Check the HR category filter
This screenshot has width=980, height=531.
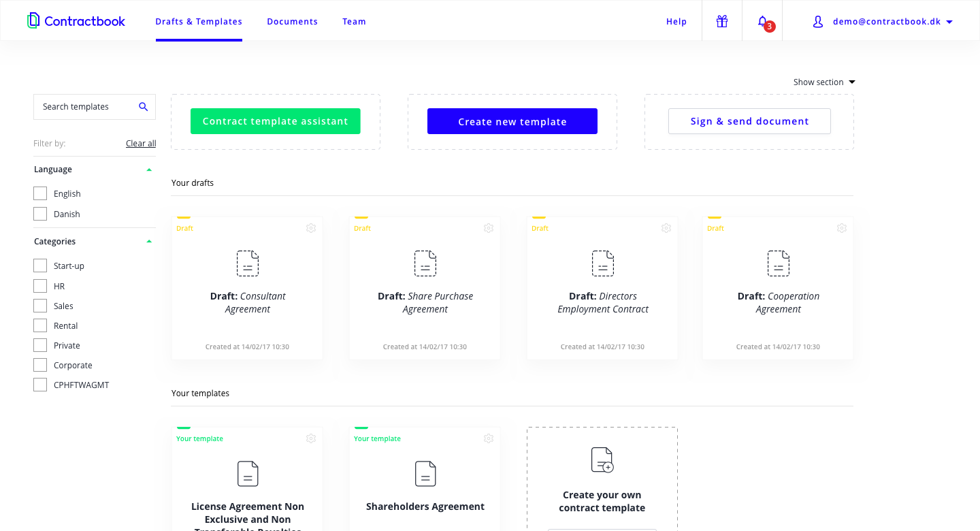coord(40,286)
